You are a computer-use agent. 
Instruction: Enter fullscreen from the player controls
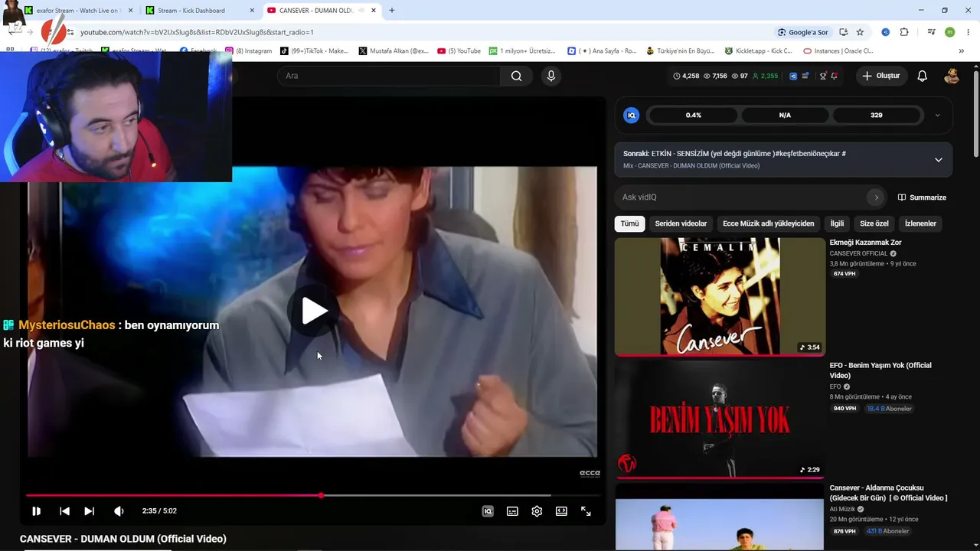pos(586,511)
